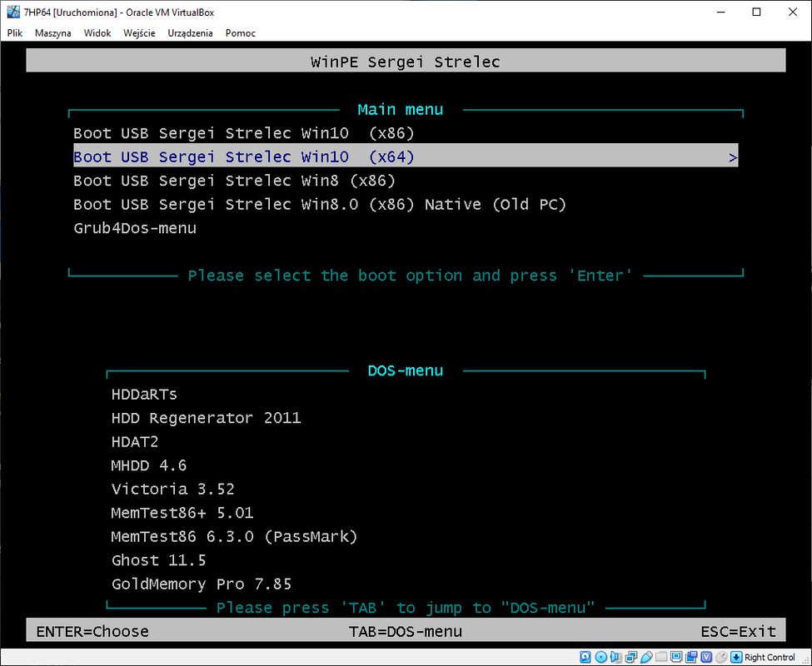
Task: Select Boot USB Sergei Strelec Win10 (x64)
Action: point(406,157)
